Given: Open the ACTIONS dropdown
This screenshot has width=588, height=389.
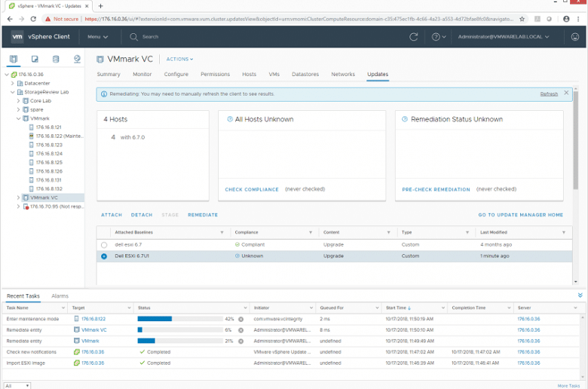Looking at the screenshot, I should [x=179, y=60].
